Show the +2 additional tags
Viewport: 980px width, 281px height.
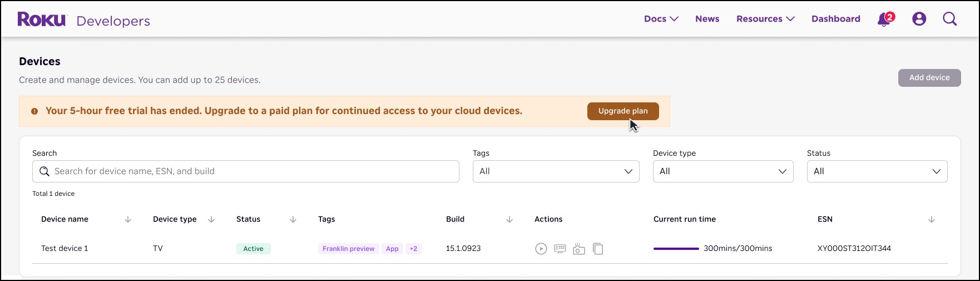tap(413, 249)
